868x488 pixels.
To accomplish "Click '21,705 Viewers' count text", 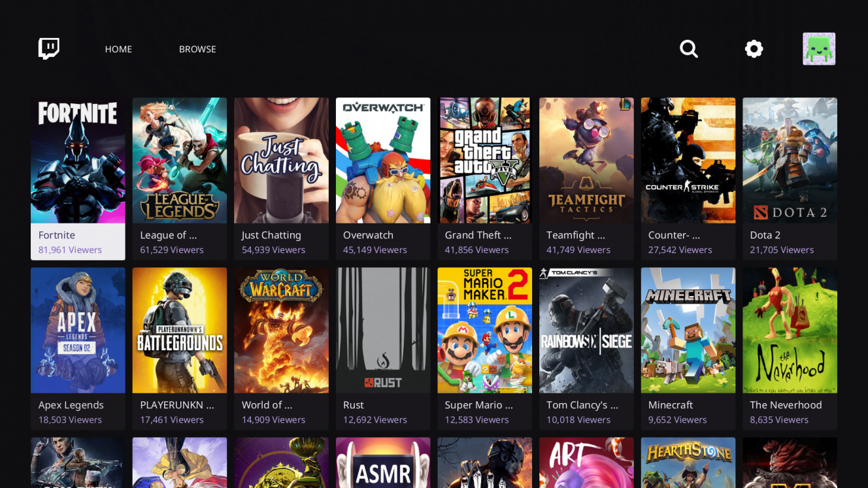I will coord(782,250).
